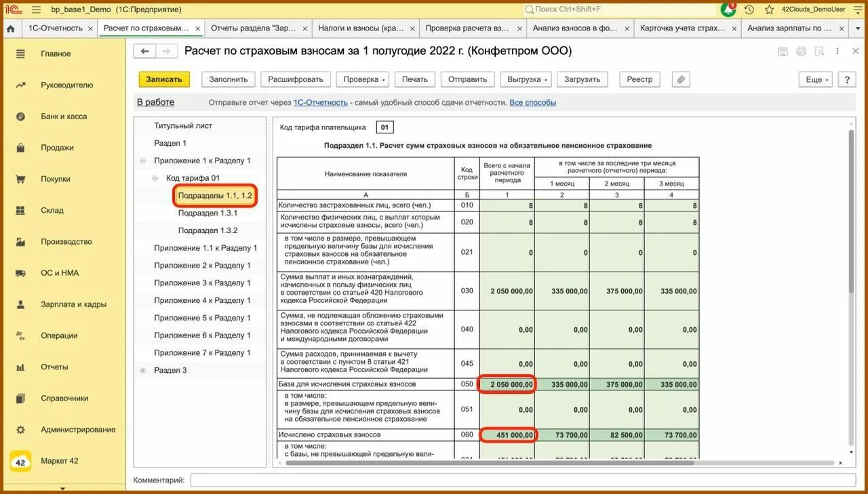Open Зарплата и кадры person icon
This screenshot has height=494, width=868.
20,305
